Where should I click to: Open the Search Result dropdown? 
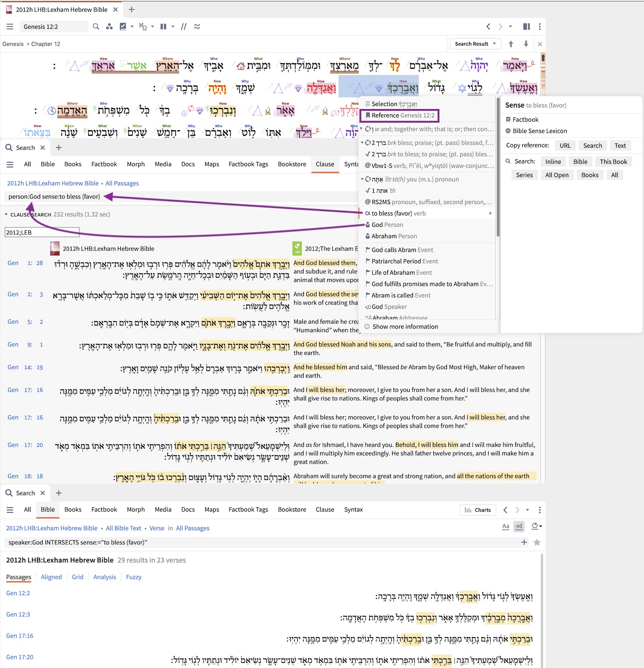[x=475, y=44]
